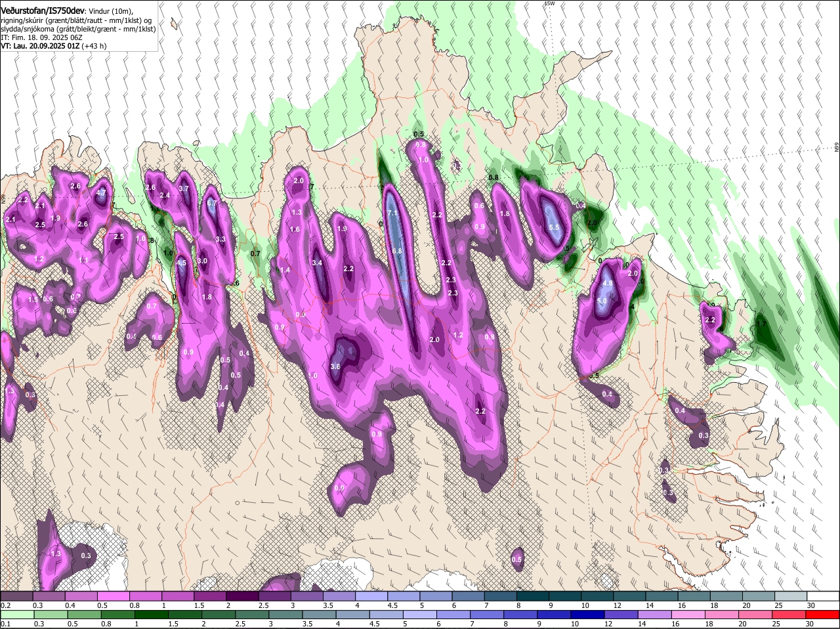Click the IT: Fim. 18. 09. 2025 06Z line
Screen dimensions: 840x629
pyautogui.click(x=41, y=38)
